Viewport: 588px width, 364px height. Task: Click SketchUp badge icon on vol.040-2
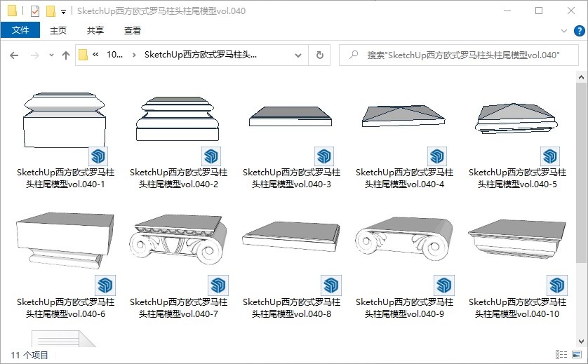211,156
